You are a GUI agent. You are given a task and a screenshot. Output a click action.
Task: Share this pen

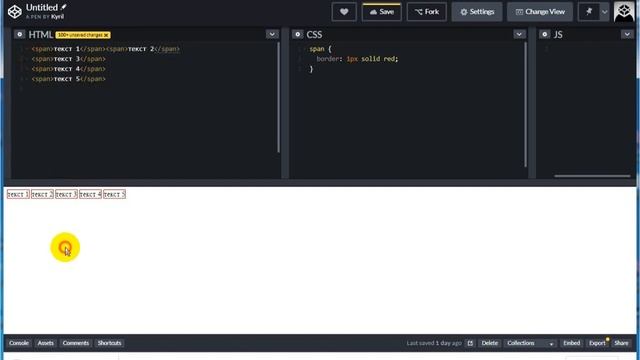621,343
